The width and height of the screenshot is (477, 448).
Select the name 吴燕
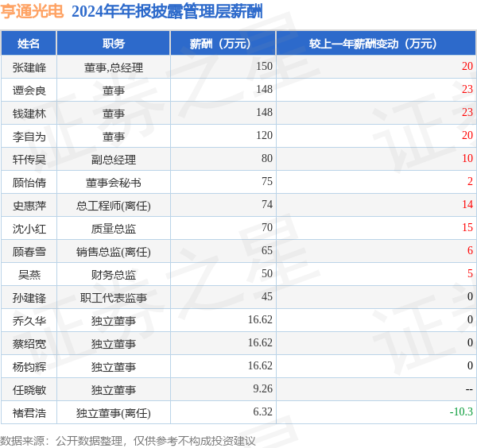[x=29, y=275]
